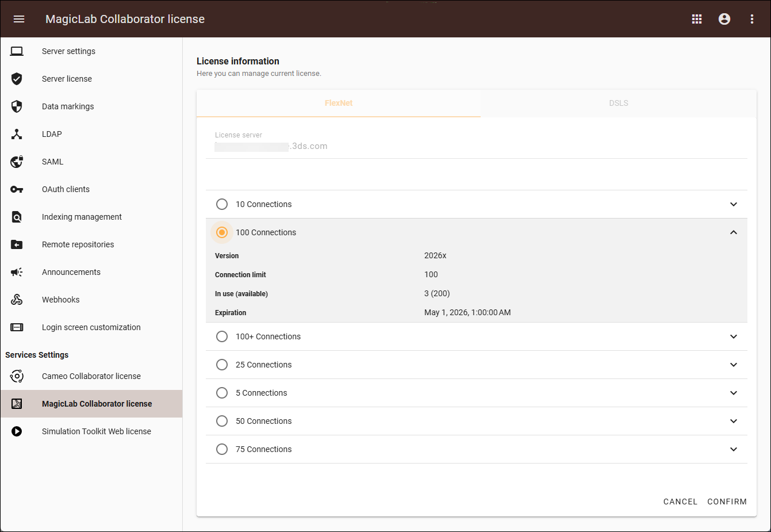This screenshot has height=532, width=771.
Task: Click the Server settings laptop icon
Action: click(17, 51)
